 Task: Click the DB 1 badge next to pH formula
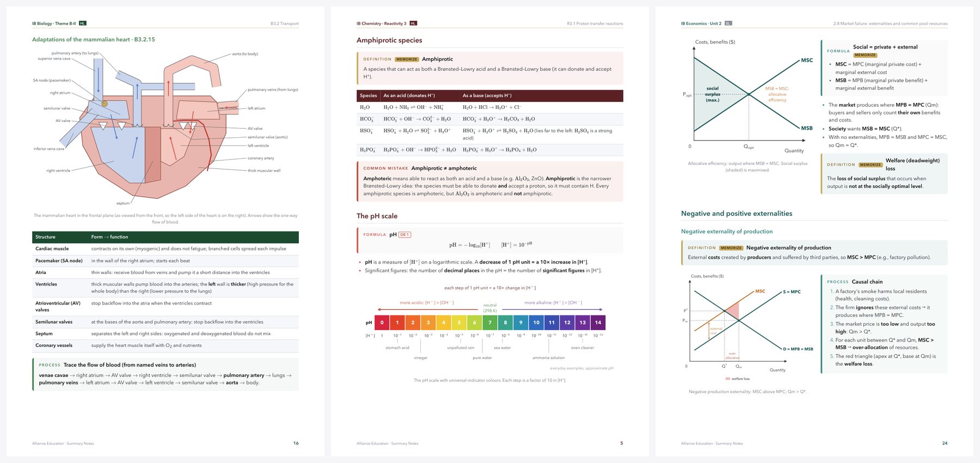tap(405, 235)
